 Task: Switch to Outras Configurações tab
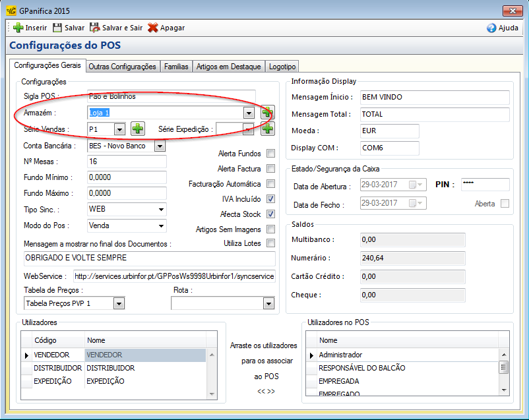(122, 67)
